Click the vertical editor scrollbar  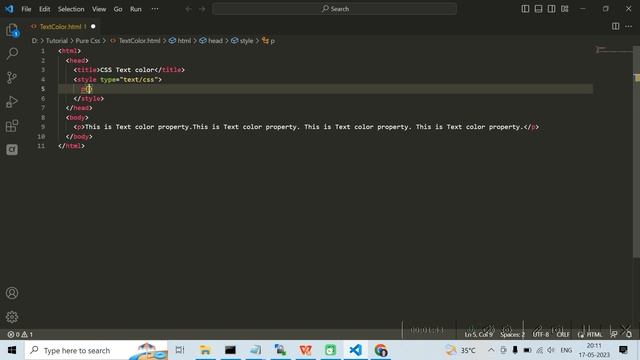(636, 152)
